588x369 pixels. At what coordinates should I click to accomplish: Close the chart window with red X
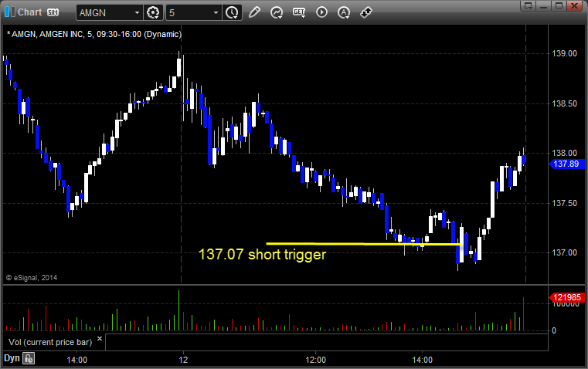[x=575, y=5]
